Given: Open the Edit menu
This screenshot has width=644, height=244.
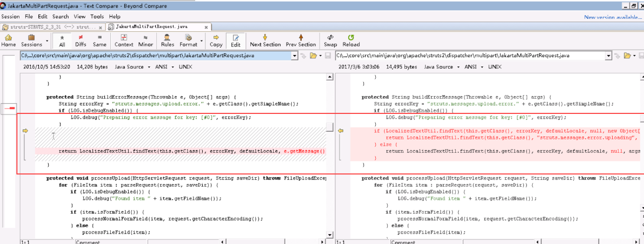Looking at the screenshot, I should tap(43, 16).
